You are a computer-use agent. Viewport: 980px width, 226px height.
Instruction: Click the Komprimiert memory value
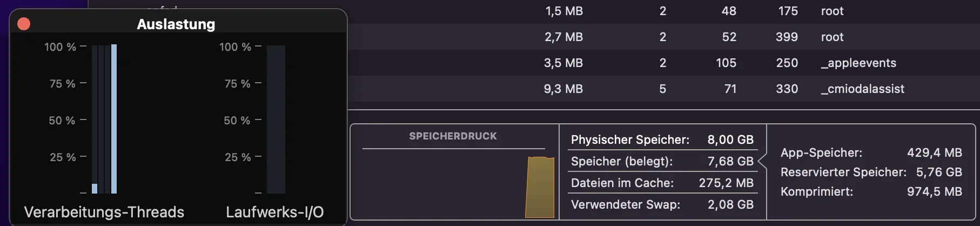tap(934, 191)
